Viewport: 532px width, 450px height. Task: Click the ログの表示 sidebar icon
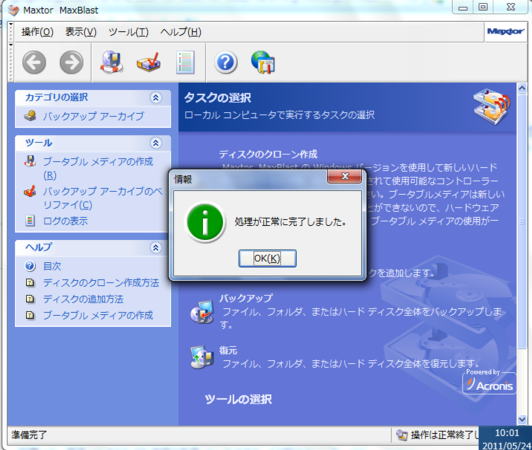point(30,221)
